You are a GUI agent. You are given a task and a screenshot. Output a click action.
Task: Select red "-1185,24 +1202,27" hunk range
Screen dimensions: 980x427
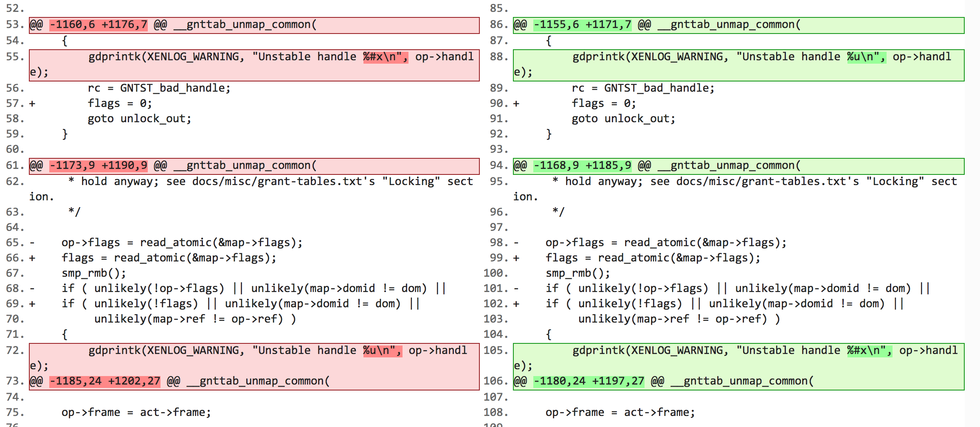tap(104, 381)
